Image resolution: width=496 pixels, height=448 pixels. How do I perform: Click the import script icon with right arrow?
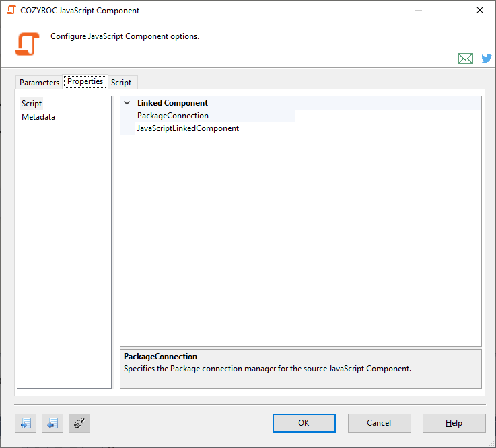[x=26, y=423]
